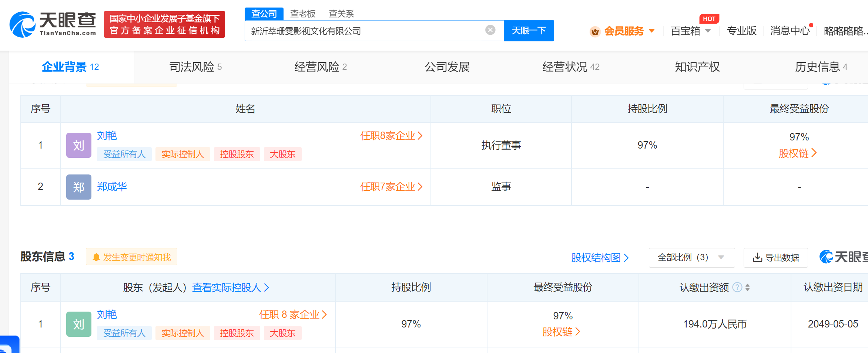The image size is (868, 353).
Task: View 任职7家企业 for 郑成华
Action: 391,187
